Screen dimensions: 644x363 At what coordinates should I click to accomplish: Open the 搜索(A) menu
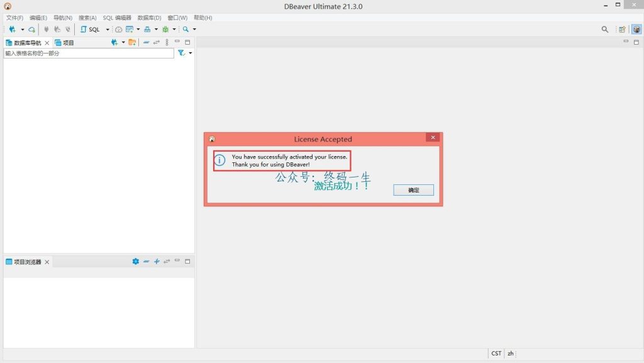tap(87, 18)
